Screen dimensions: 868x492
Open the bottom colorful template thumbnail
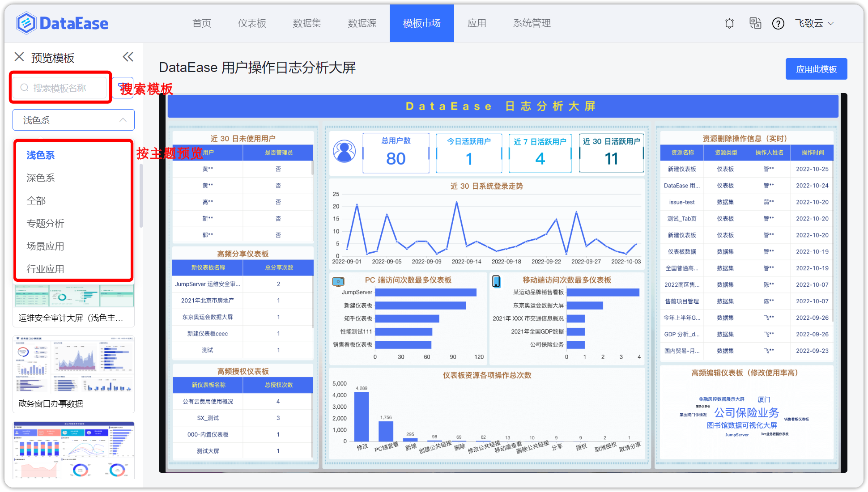73,450
